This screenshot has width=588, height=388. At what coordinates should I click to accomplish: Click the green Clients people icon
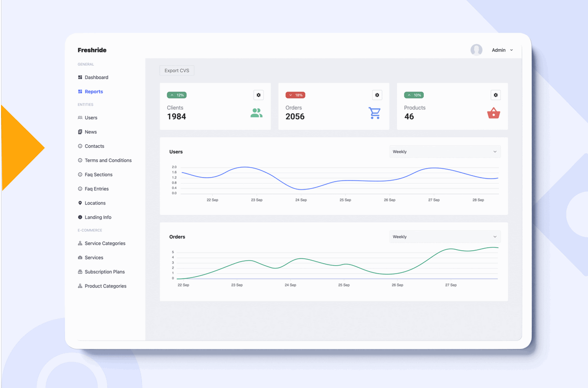point(256,113)
